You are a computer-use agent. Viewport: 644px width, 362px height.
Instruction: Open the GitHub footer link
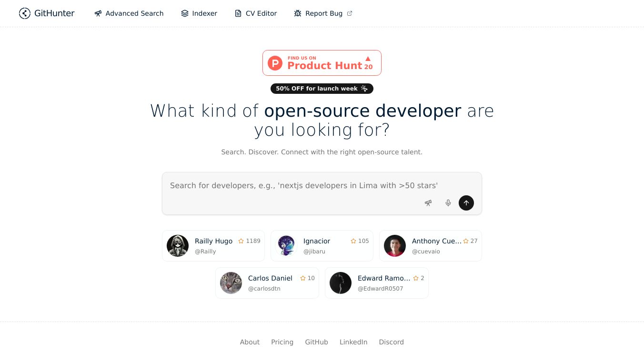[317, 342]
